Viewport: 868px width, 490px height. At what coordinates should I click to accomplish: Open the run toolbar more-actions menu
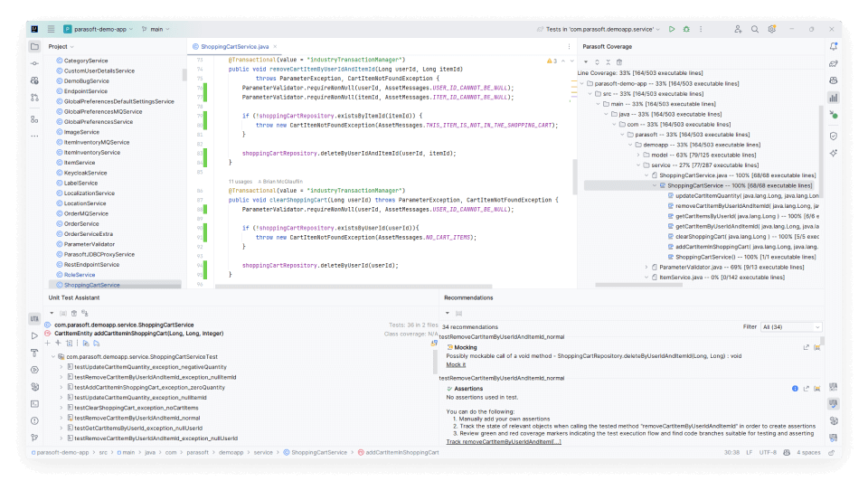[x=701, y=29]
